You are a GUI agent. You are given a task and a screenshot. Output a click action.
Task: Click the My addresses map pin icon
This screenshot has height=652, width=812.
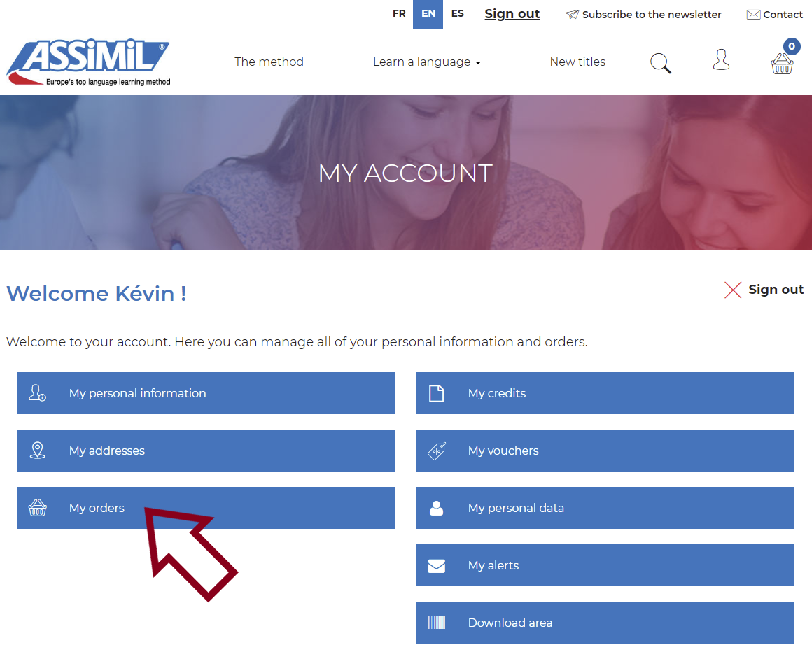[x=37, y=451]
